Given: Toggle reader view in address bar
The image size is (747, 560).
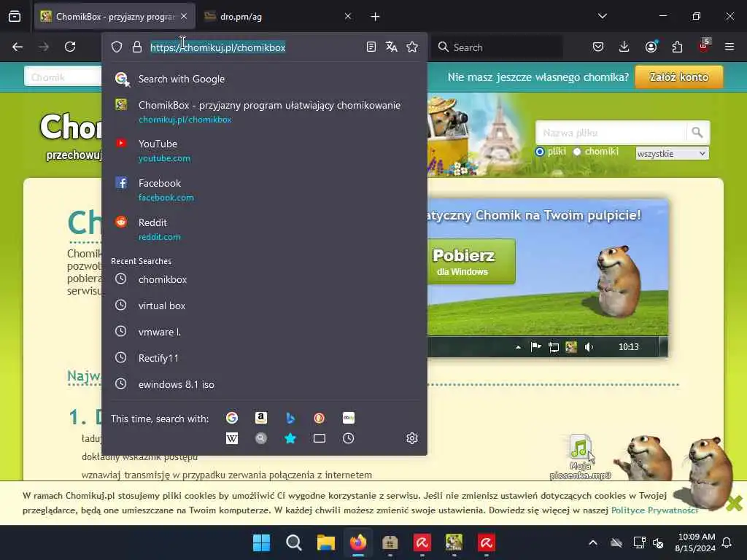Looking at the screenshot, I should click(x=371, y=47).
